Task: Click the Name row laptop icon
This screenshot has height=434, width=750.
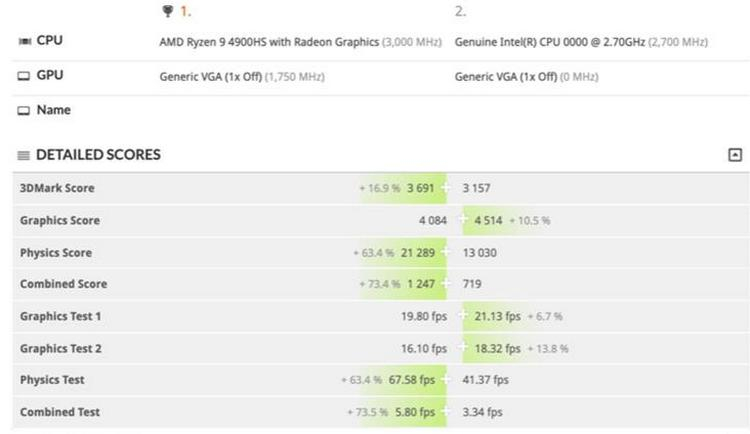Action: (x=23, y=111)
